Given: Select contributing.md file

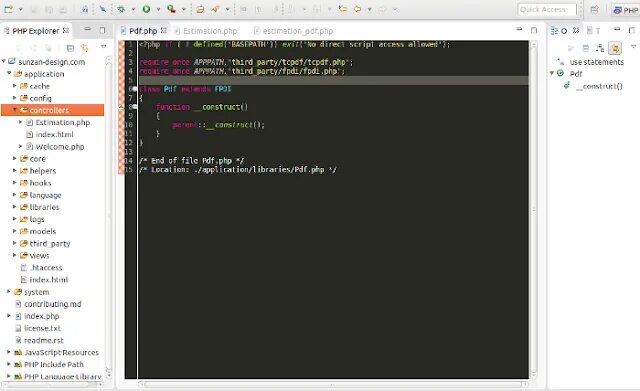Looking at the screenshot, I should [53, 304].
